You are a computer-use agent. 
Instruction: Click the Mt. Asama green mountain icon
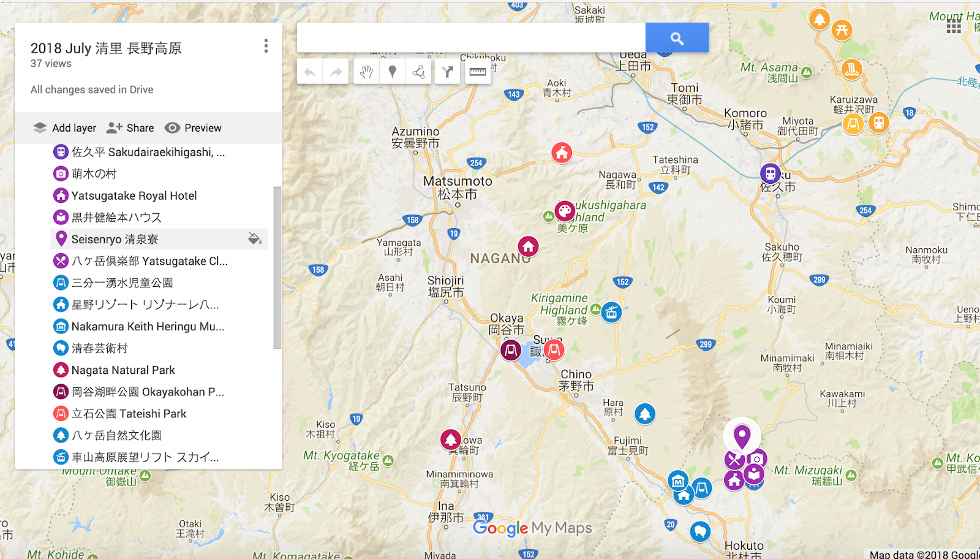coord(807,72)
